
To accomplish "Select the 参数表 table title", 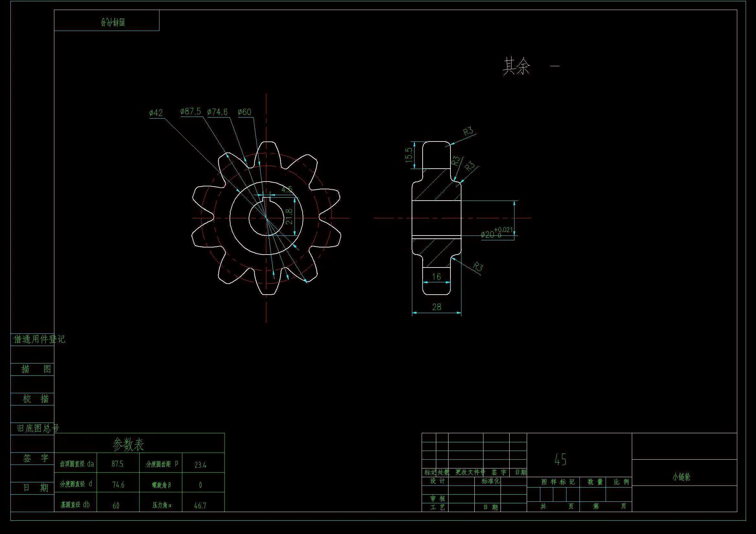I will click(x=128, y=445).
